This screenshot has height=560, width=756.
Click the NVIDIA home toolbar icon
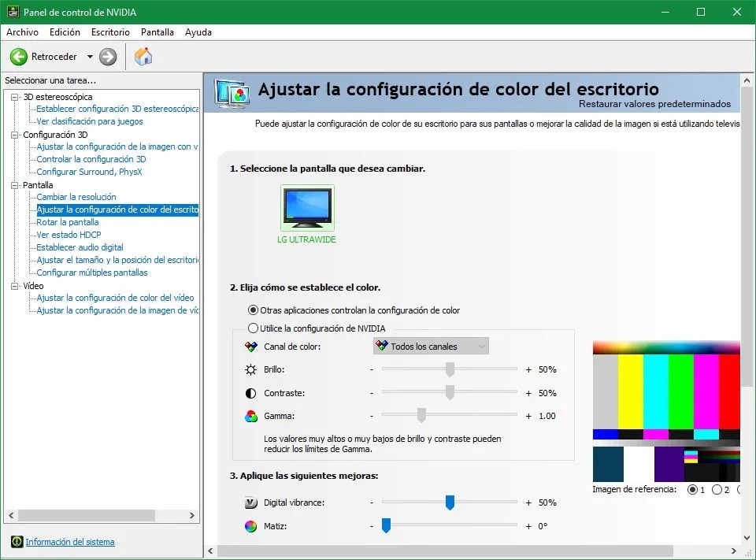143,56
